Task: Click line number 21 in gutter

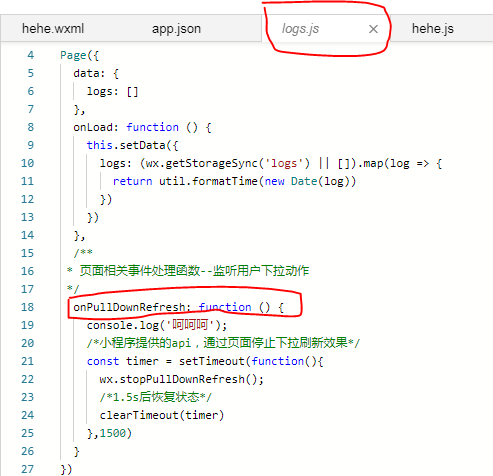Action: coord(28,361)
